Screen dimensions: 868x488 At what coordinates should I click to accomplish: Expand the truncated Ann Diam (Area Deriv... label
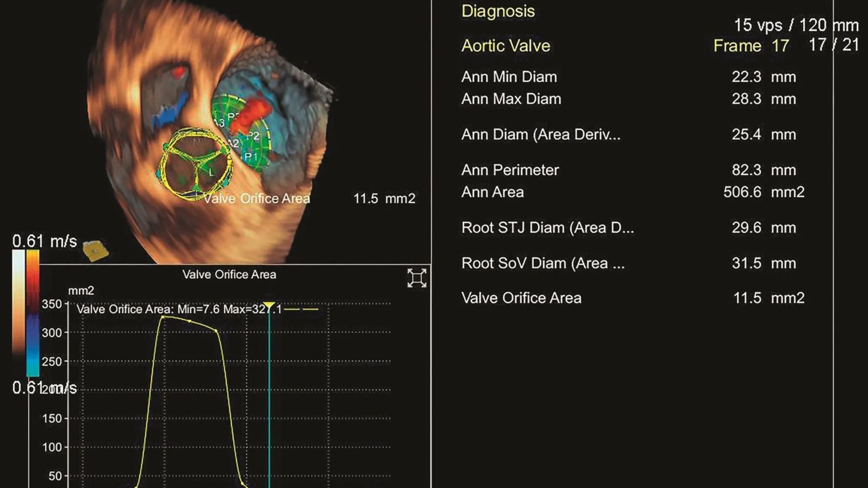coord(541,135)
